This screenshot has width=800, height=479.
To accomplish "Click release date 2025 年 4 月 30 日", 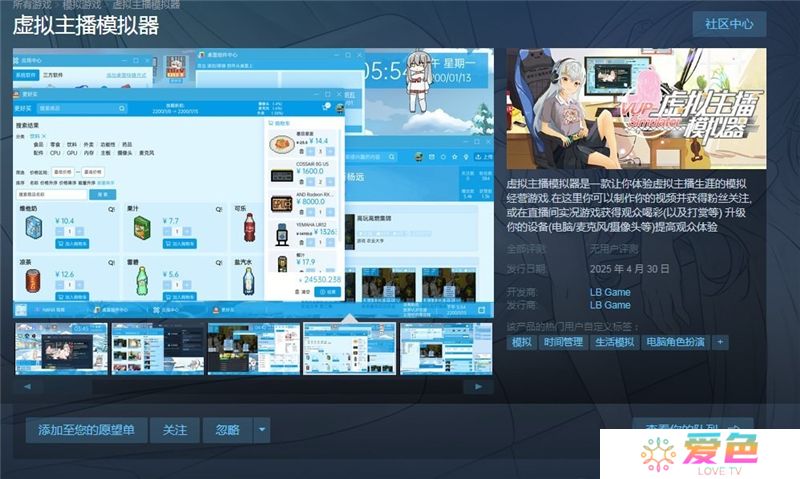I will coord(630,269).
